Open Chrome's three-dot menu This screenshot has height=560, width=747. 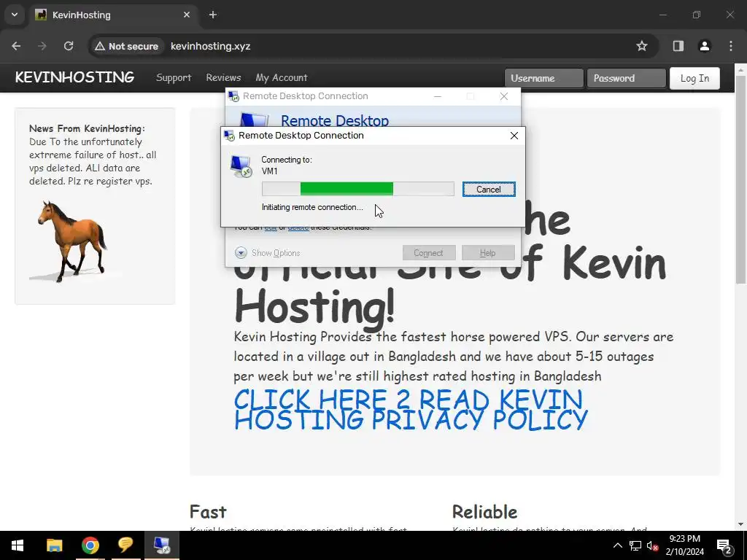(731, 46)
